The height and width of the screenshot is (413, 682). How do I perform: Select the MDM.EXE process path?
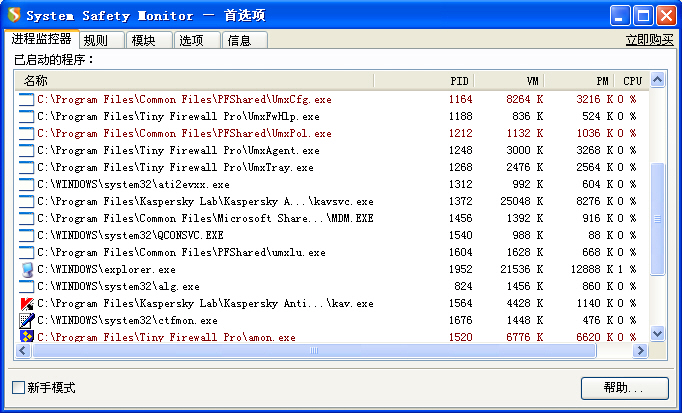[x=205, y=218]
